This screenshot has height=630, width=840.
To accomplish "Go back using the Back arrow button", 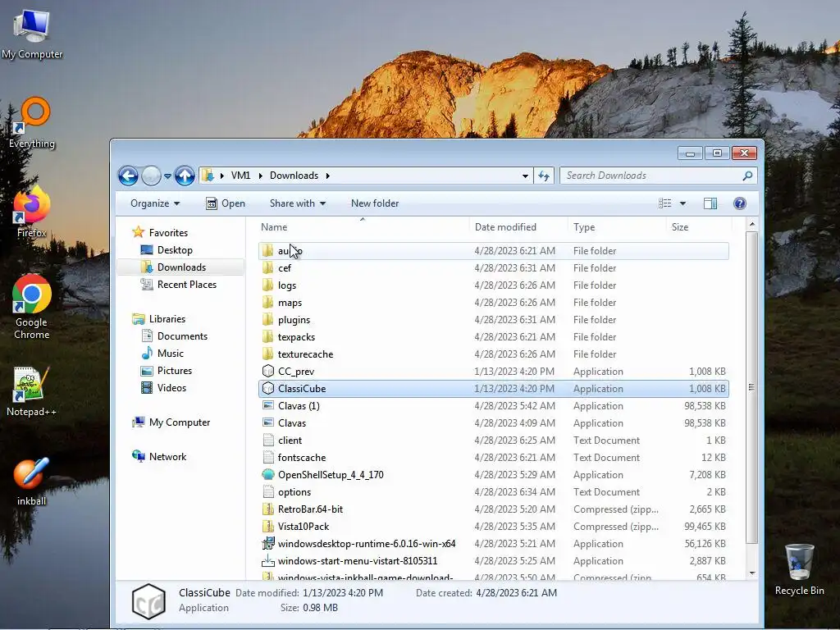I will (x=128, y=176).
